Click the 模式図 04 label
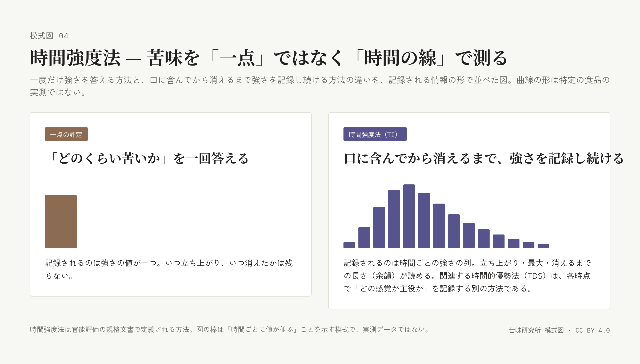Viewport: 640px width, 364px height. (x=49, y=36)
